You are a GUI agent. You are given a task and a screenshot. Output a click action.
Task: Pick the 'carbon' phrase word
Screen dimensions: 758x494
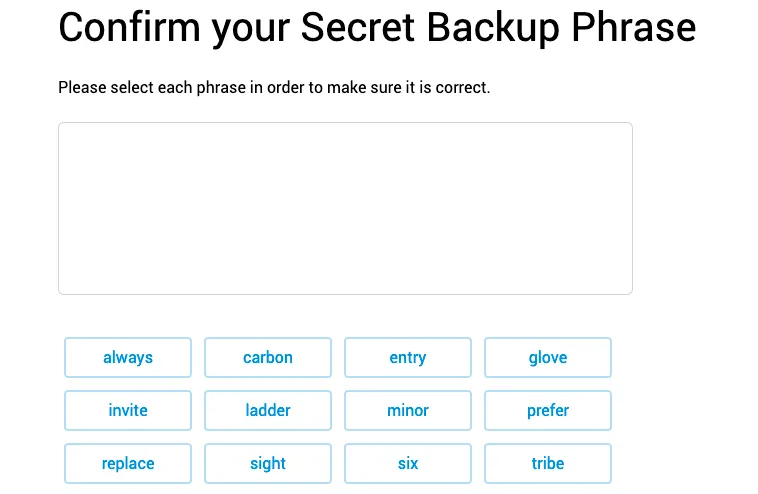(x=268, y=357)
